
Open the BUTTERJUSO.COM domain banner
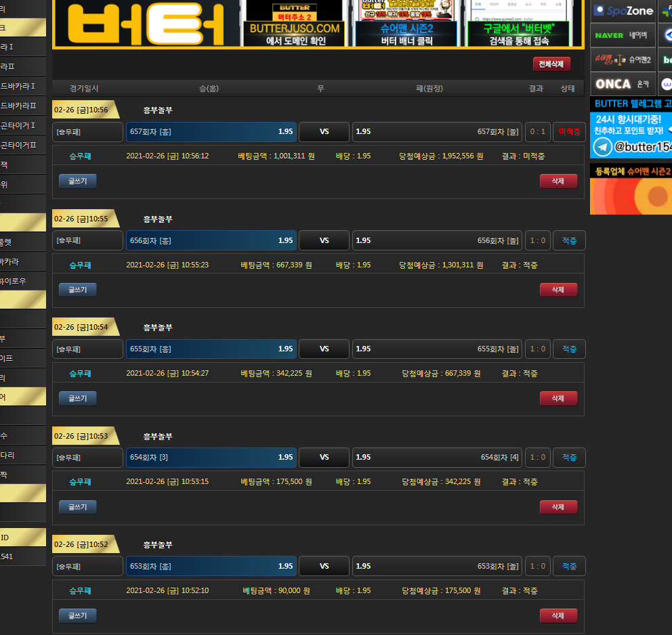tap(294, 24)
